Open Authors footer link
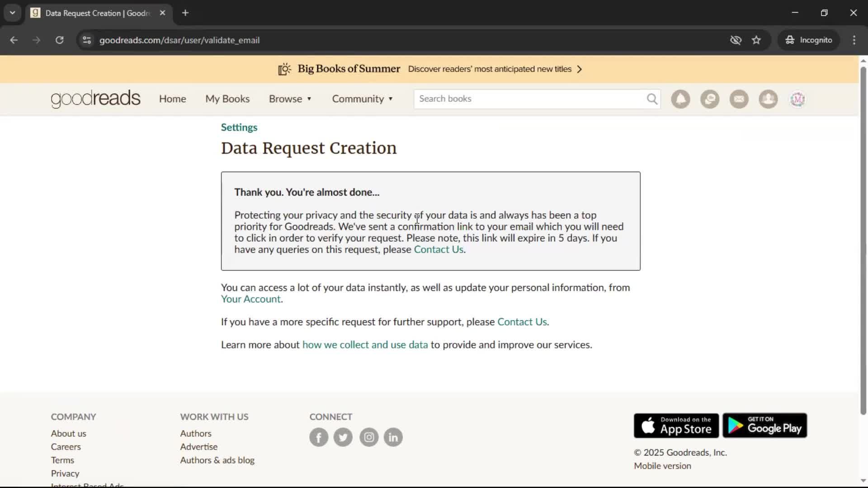This screenshot has width=868, height=488. (196, 433)
